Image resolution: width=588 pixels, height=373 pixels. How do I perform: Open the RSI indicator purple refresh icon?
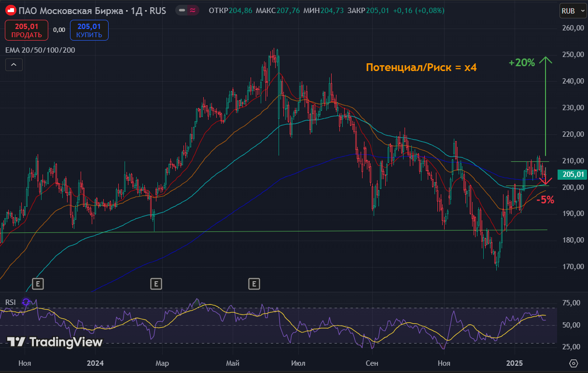coord(27,302)
